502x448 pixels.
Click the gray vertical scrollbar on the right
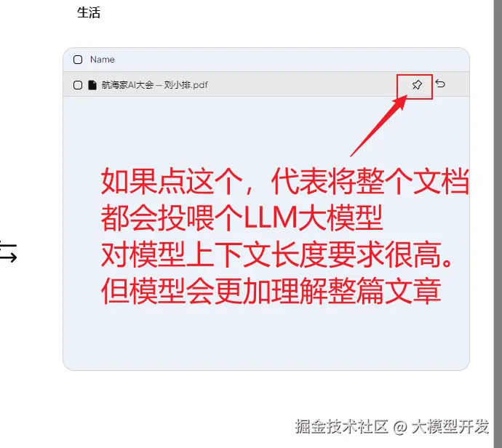[498, 224]
